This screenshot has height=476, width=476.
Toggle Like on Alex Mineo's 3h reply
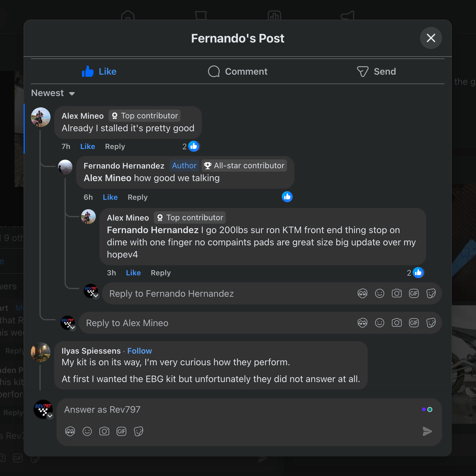133,273
